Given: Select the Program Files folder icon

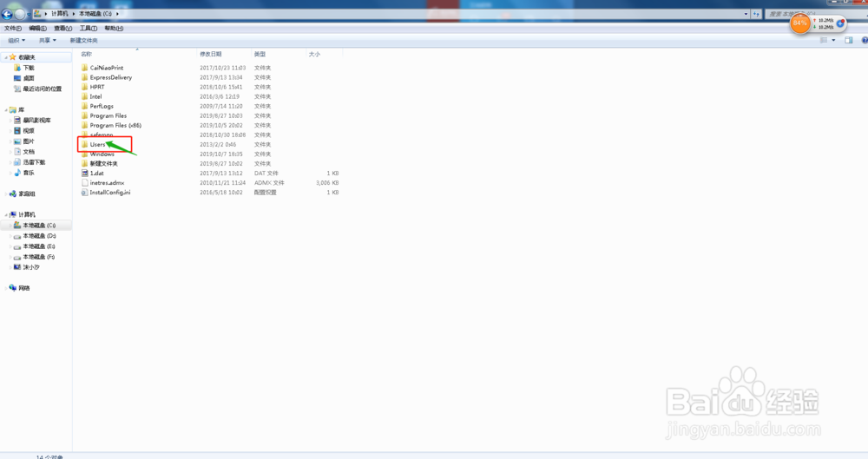Looking at the screenshot, I should [85, 115].
